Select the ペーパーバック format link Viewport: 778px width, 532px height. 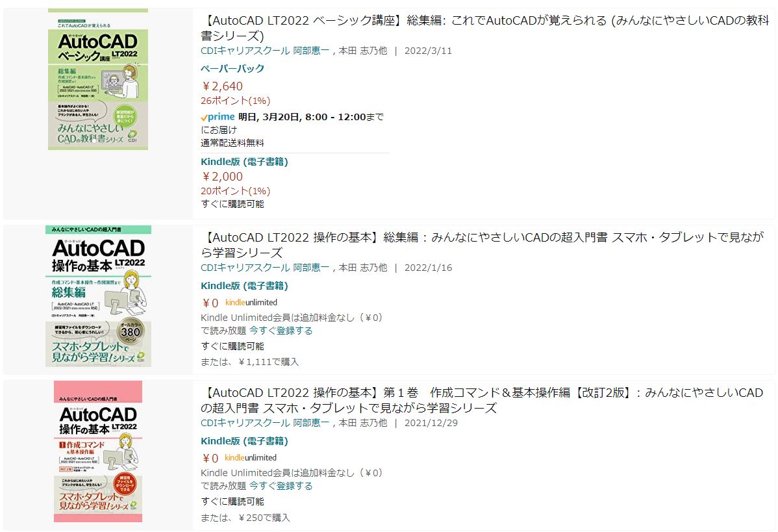(232, 68)
